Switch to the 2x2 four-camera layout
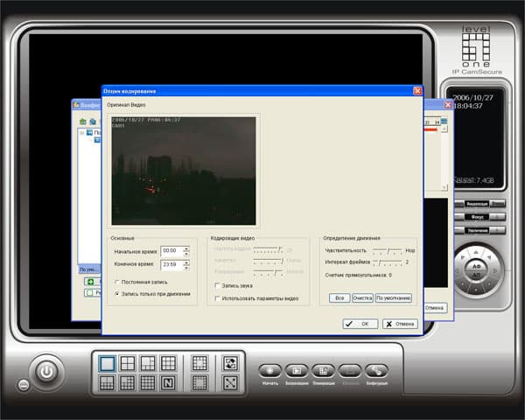This screenshot has width=525, height=420. coord(128,363)
